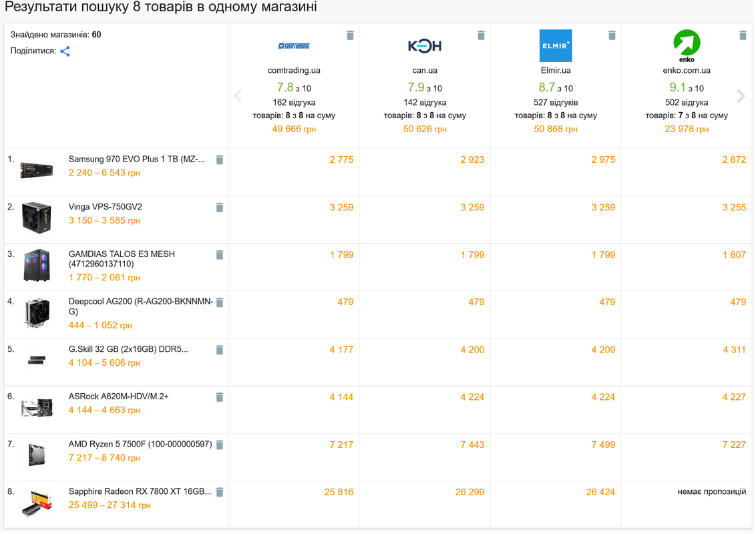
Task: Click the comtrading.ua store name
Action: click(x=295, y=70)
